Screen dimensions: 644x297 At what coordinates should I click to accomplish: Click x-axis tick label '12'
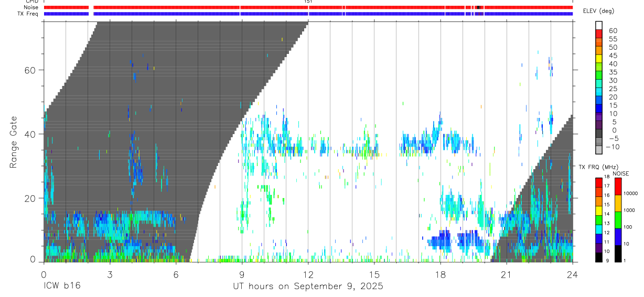(308, 274)
